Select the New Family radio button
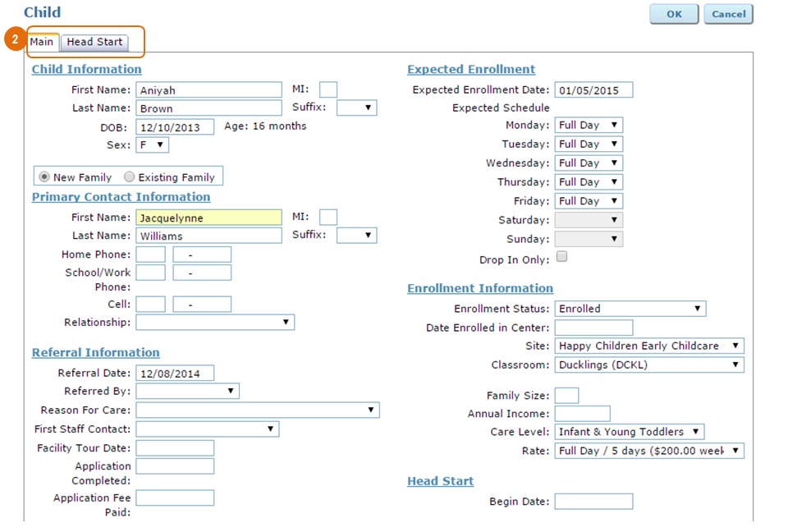Image resolution: width=788 pixels, height=532 pixels. 44,177
